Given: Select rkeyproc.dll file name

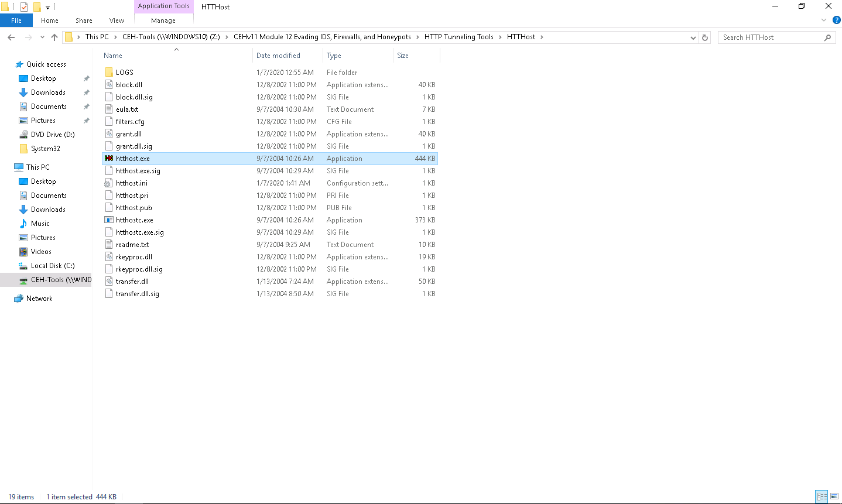Looking at the screenshot, I should (x=134, y=257).
